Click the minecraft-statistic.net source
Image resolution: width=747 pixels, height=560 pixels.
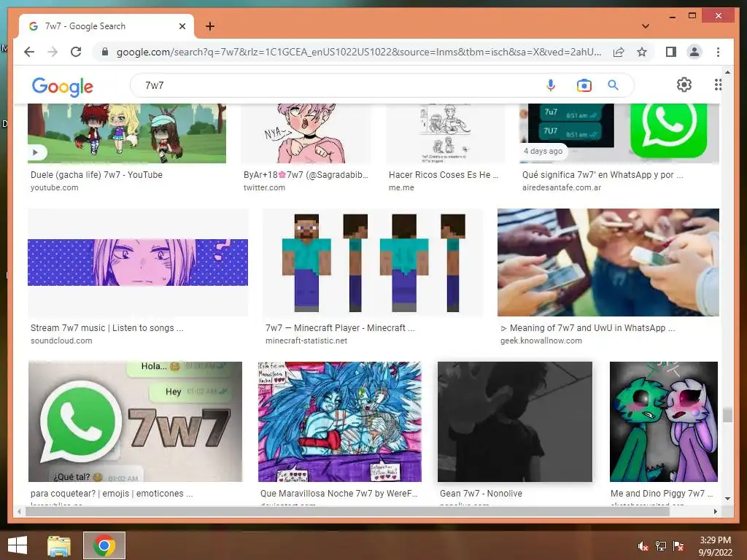click(306, 341)
